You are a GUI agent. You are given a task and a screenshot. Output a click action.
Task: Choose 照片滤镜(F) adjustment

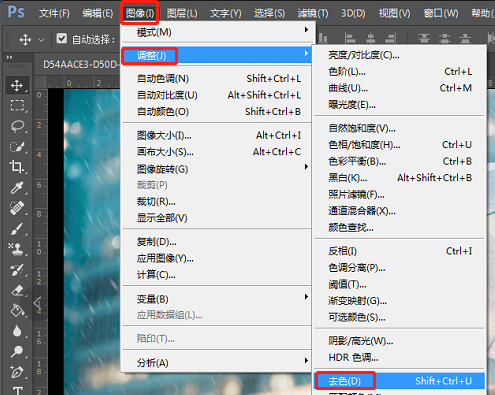(399, 194)
